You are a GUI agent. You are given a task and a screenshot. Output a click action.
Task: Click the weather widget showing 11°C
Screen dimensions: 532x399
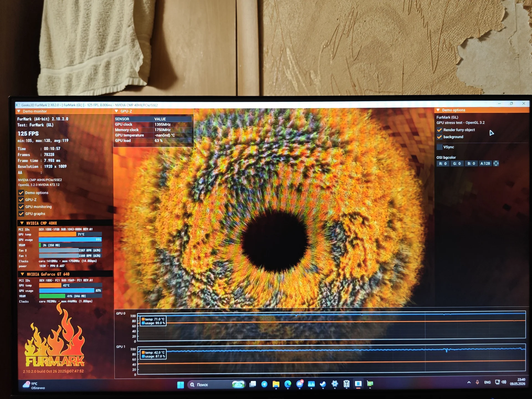tap(34, 385)
